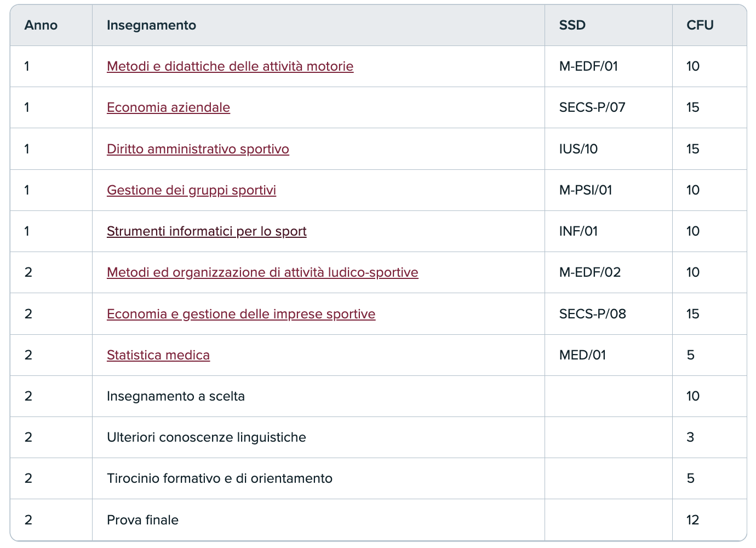Screen dimensions: 756x548
Task: Click the Insegnamento a scelta row text
Action: coord(176,396)
